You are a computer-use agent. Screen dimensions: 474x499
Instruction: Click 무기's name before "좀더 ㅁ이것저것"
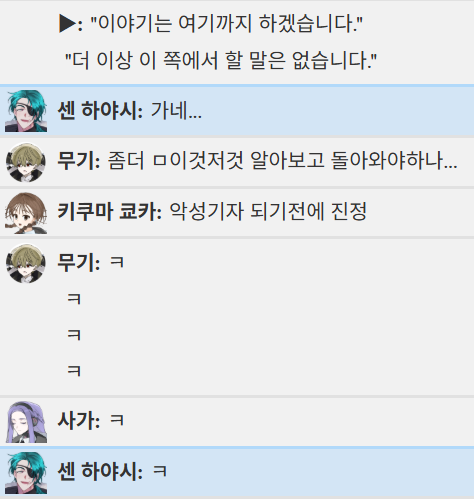[79, 161]
